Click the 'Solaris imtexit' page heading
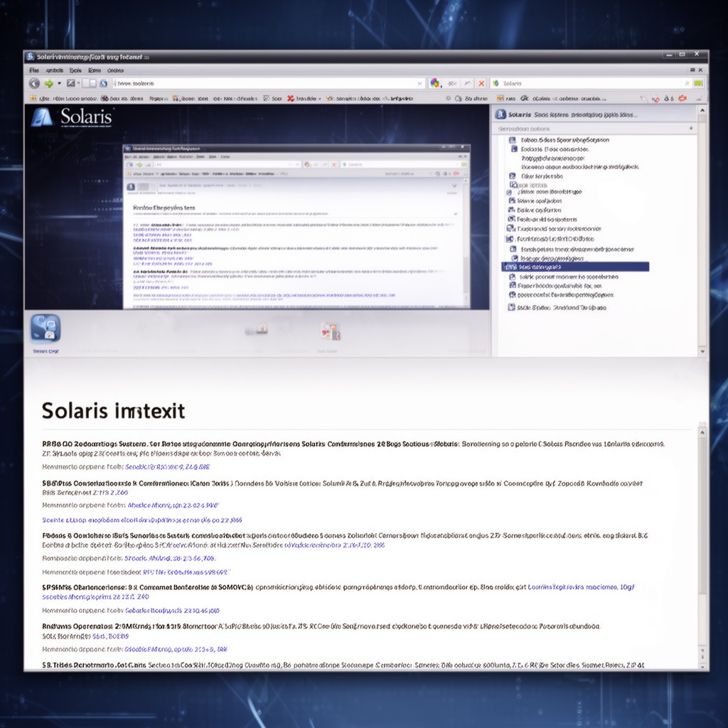The width and height of the screenshot is (728, 728). (113, 411)
